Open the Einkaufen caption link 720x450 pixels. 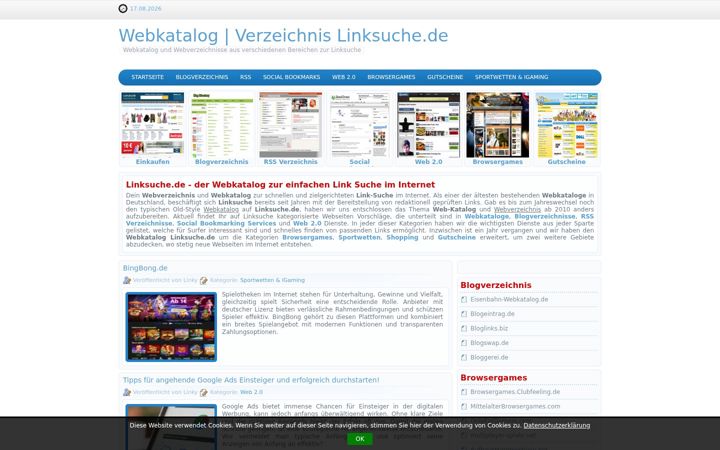tap(152, 162)
